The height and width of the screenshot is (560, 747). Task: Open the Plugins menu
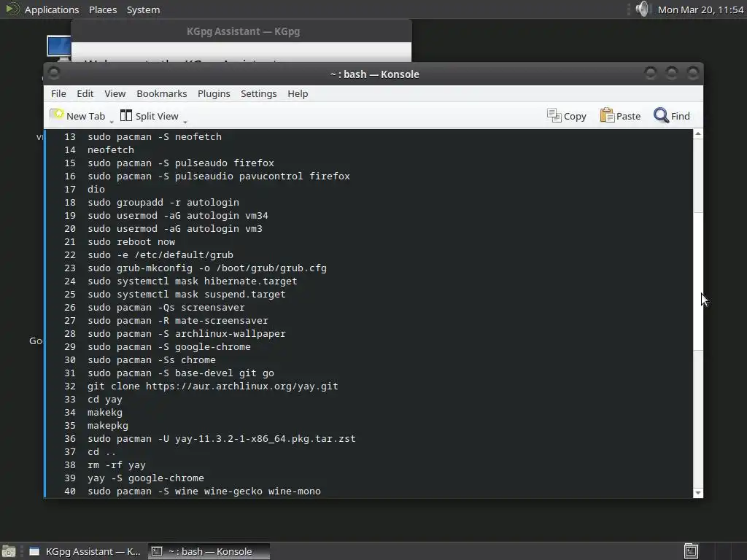[x=214, y=94]
